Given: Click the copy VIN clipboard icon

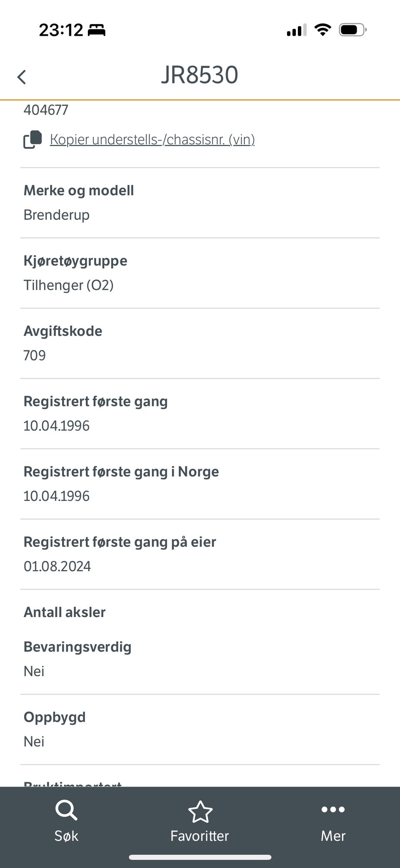Looking at the screenshot, I should [32, 139].
